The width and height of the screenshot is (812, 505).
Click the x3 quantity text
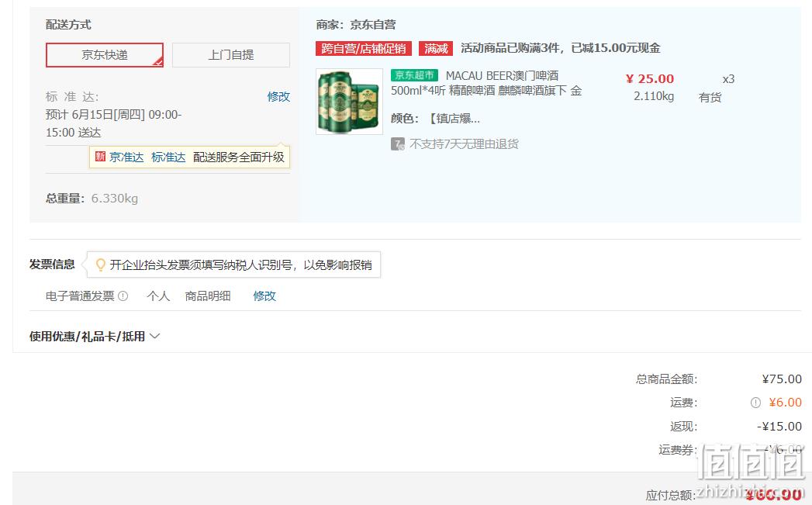tap(728, 79)
